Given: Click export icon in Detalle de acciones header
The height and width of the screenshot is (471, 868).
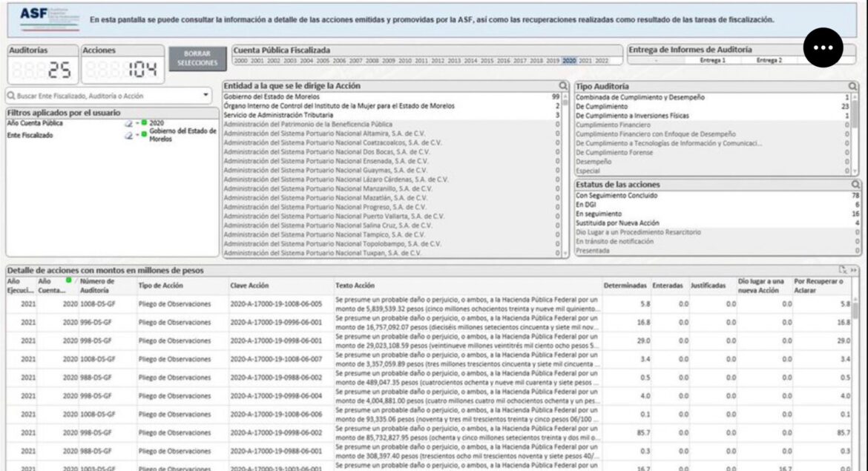Looking at the screenshot, I should pyautogui.click(x=842, y=271).
